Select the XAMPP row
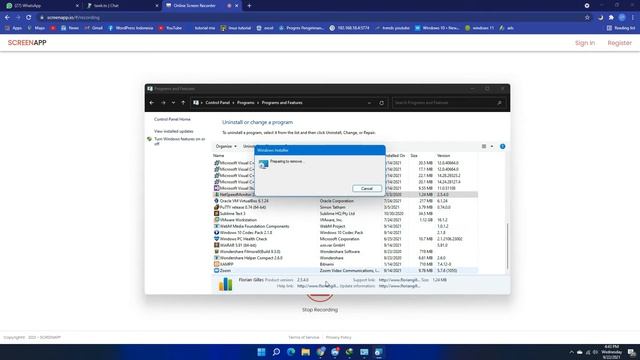This screenshot has height=360, width=640. coord(345,264)
